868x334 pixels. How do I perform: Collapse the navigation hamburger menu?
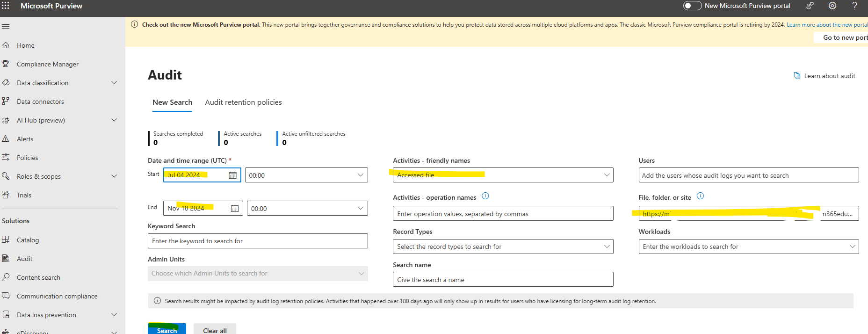(6, 27)
